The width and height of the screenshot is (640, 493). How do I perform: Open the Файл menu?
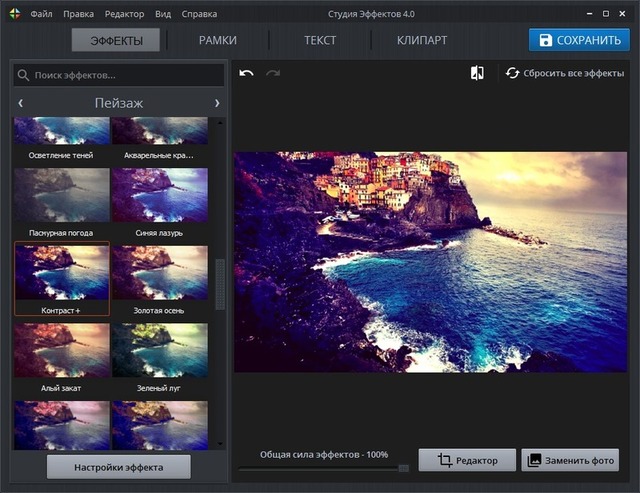pos(42,15)
